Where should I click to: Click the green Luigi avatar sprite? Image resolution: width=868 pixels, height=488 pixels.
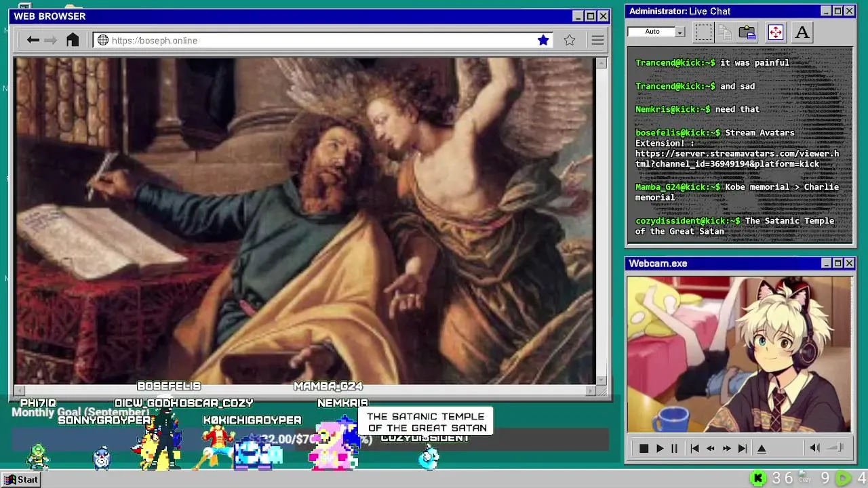click(37, 457)
